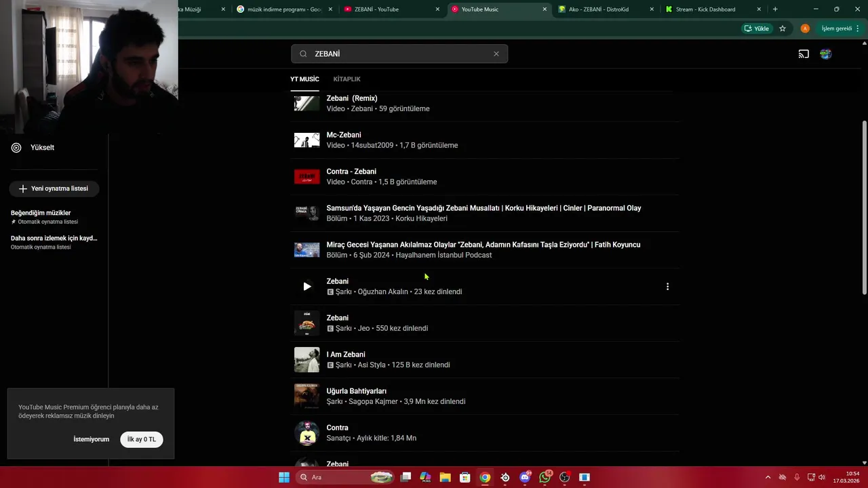868x488 pixels.
Task: Accept the İlk ay 0 TL offer
Action: 142,439
